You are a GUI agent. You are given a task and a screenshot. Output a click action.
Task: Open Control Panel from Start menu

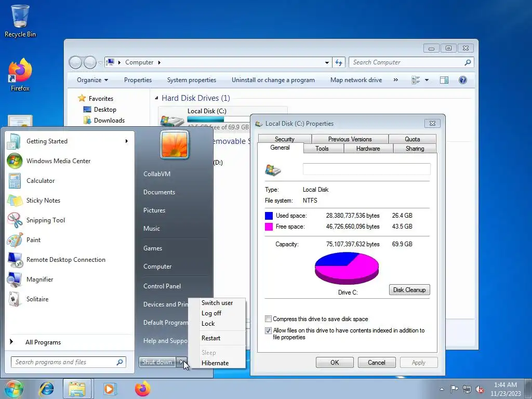[162, 286]
